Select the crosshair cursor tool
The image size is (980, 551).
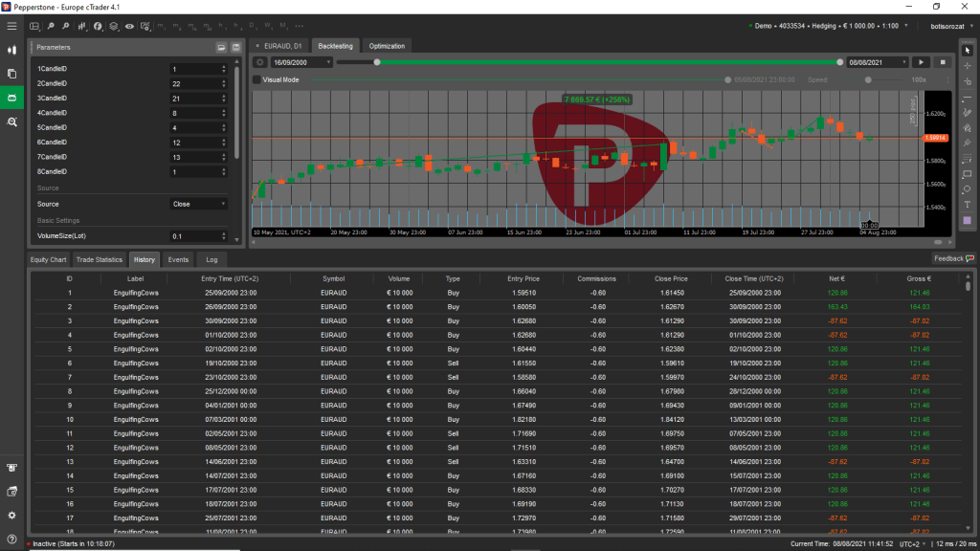click(x=968, y=66)
